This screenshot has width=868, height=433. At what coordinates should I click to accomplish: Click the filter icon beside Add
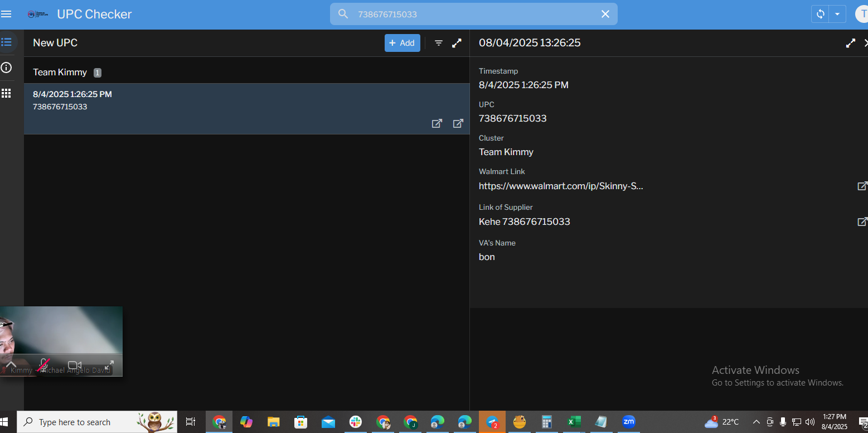click(439, 43)
